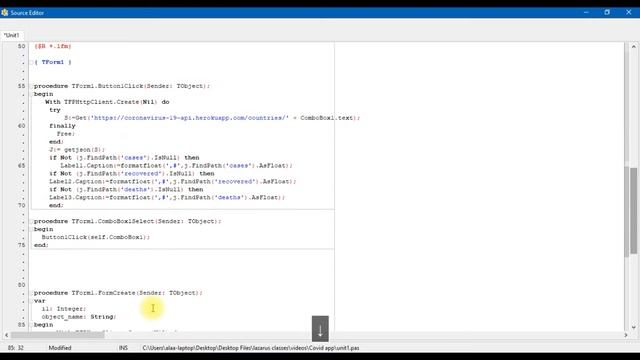Click gutter line number 50
Viewport: 640px width, 360px height.
click(x=21, y=47)
